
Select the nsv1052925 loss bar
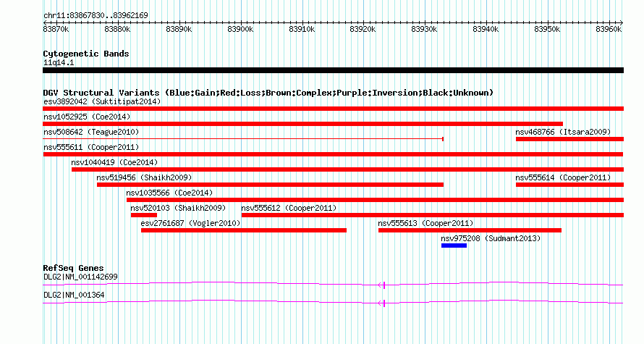tap(302, 124)
